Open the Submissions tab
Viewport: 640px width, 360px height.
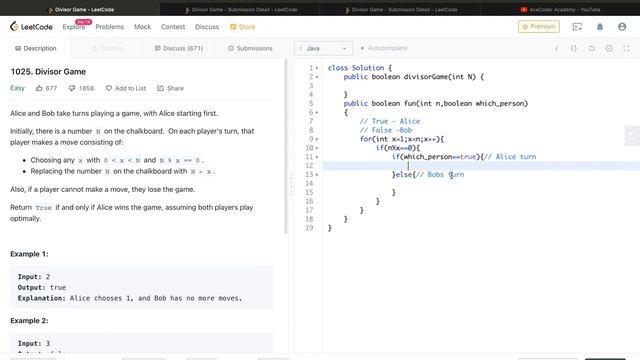pos(250,48)
